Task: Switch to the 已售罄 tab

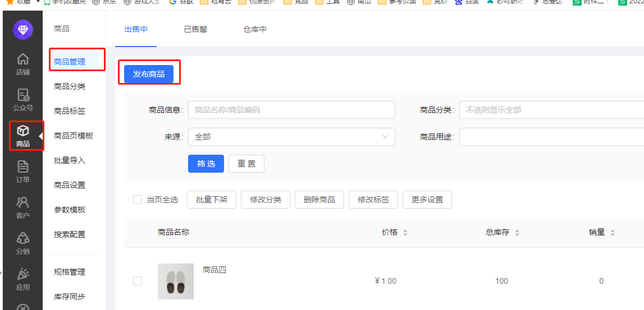Action: [x=195, y=29]
